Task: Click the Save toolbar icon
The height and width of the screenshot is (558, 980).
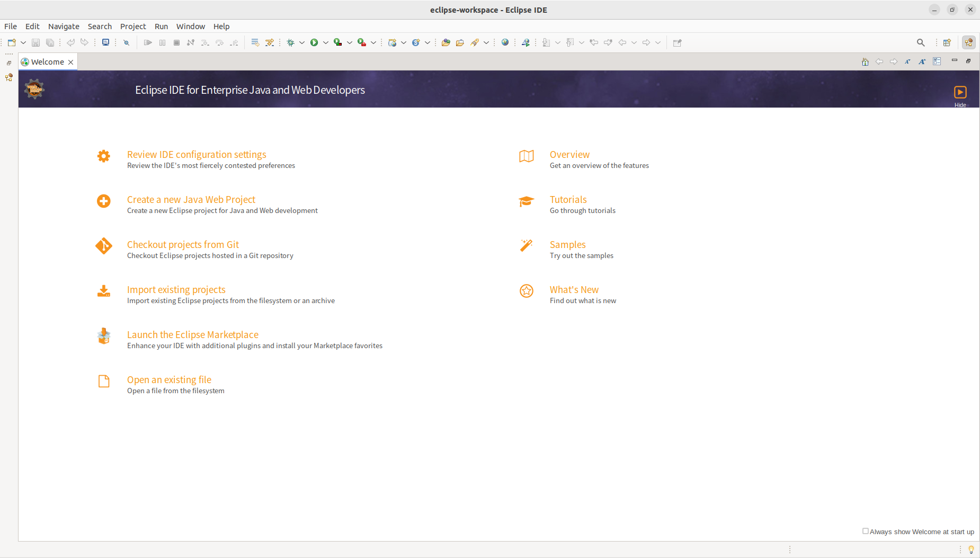Action: click(36, 42)
